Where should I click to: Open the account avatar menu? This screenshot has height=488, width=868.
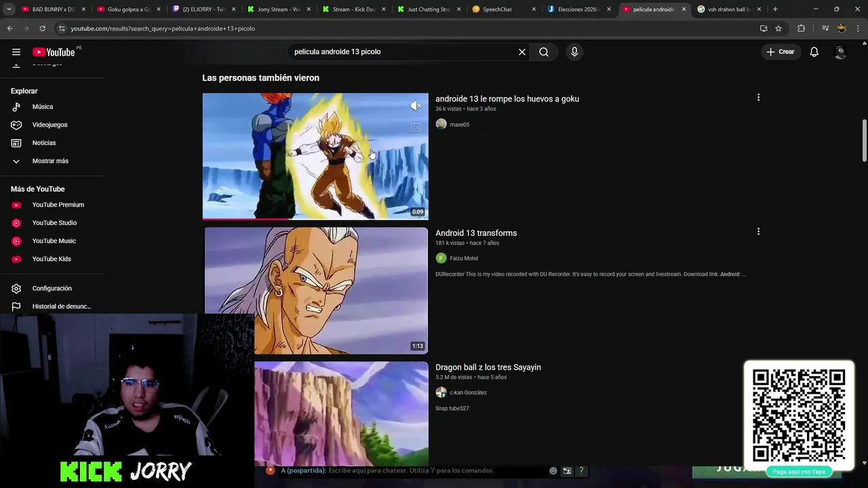(840, 52)
